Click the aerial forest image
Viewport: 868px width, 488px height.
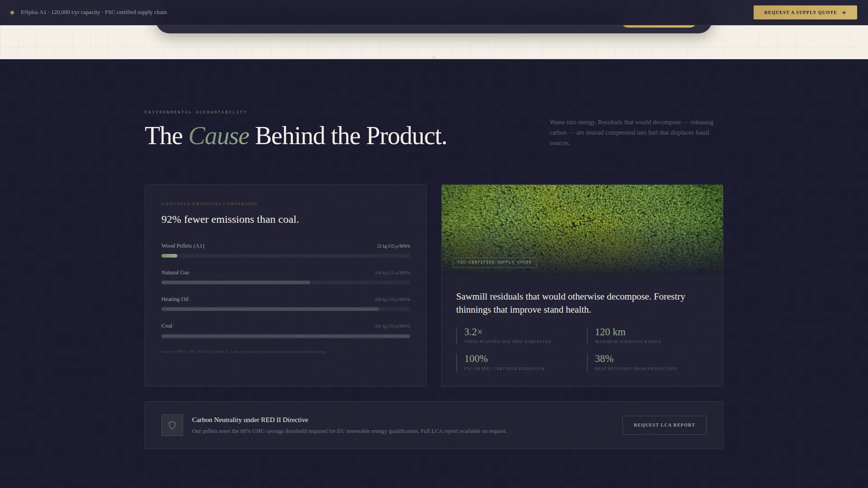click(x=582, y=230)
